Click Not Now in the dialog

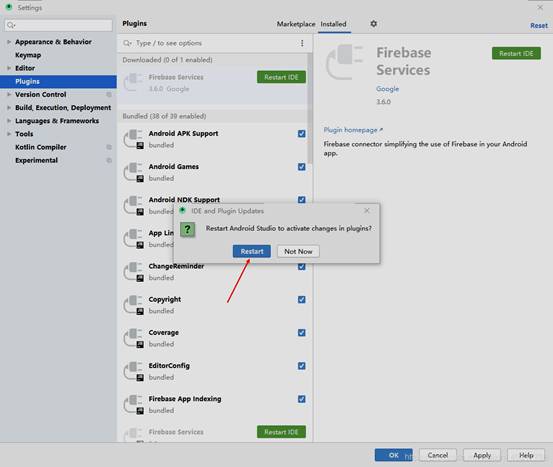(x=298, y=251)
